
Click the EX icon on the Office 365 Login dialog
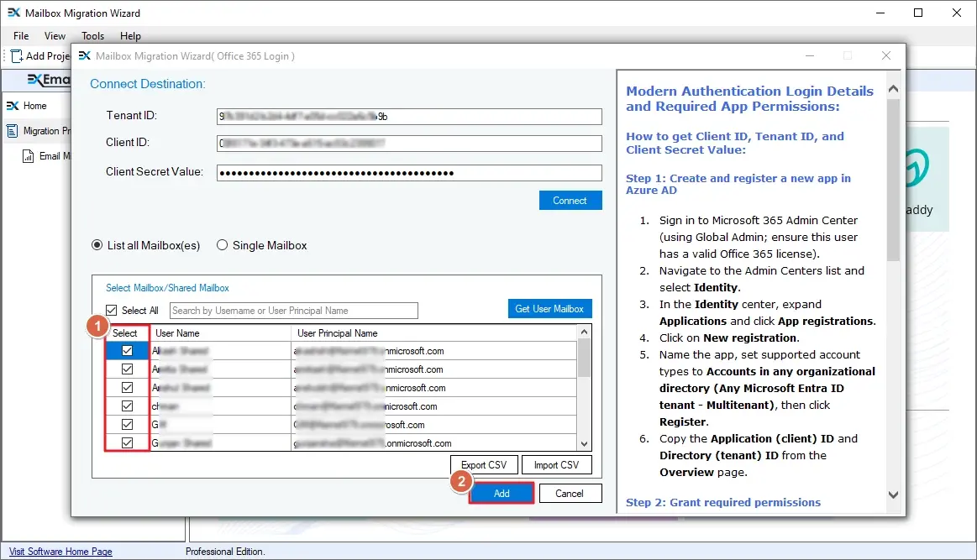(x=84, y=55)
